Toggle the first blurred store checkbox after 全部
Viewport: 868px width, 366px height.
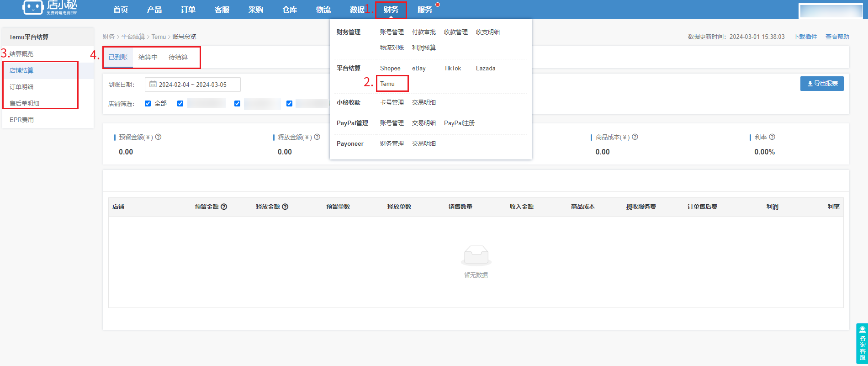180,103
